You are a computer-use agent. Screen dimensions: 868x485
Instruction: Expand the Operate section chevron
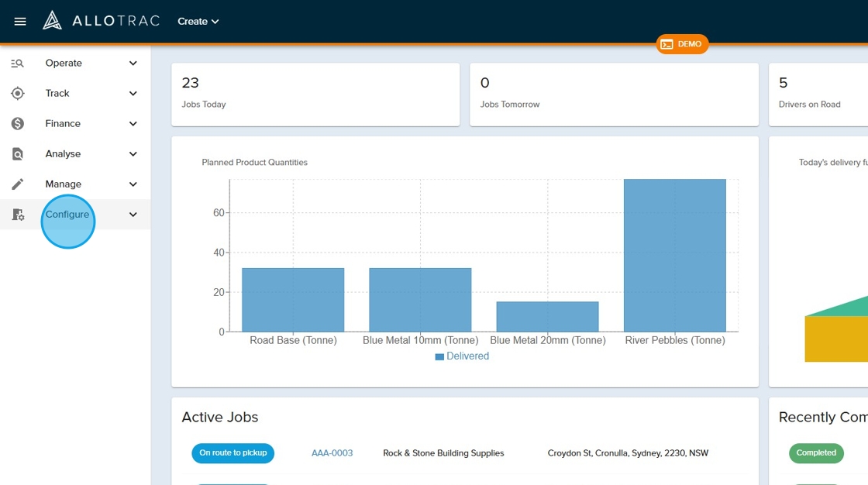[x=133, y=64]
